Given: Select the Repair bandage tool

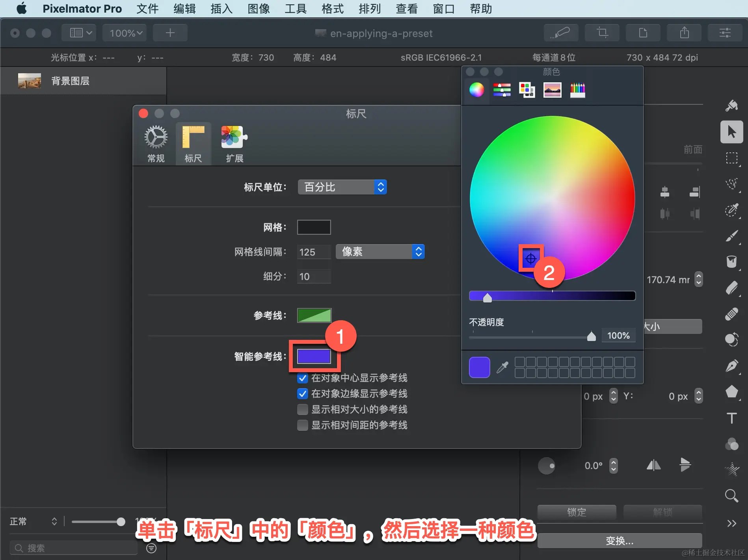Looking at the screenshot, I should tap(732, 314).
